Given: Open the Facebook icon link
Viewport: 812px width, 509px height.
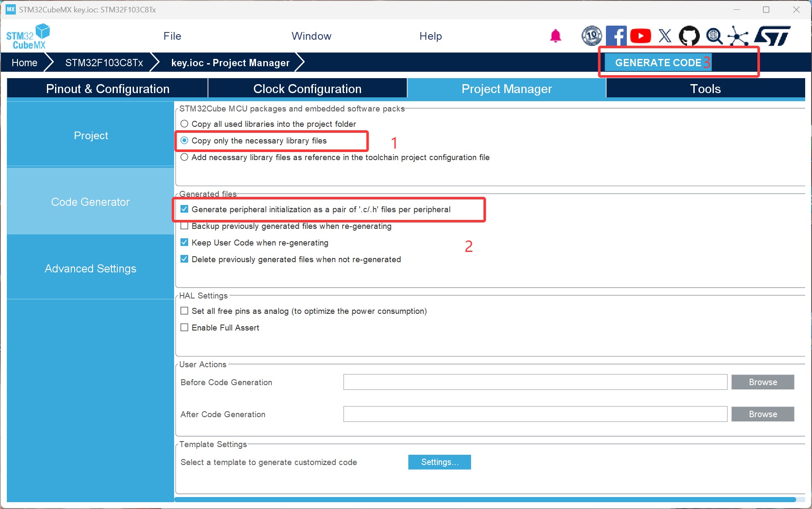Looking at the screenshot, I should point(616,36).
